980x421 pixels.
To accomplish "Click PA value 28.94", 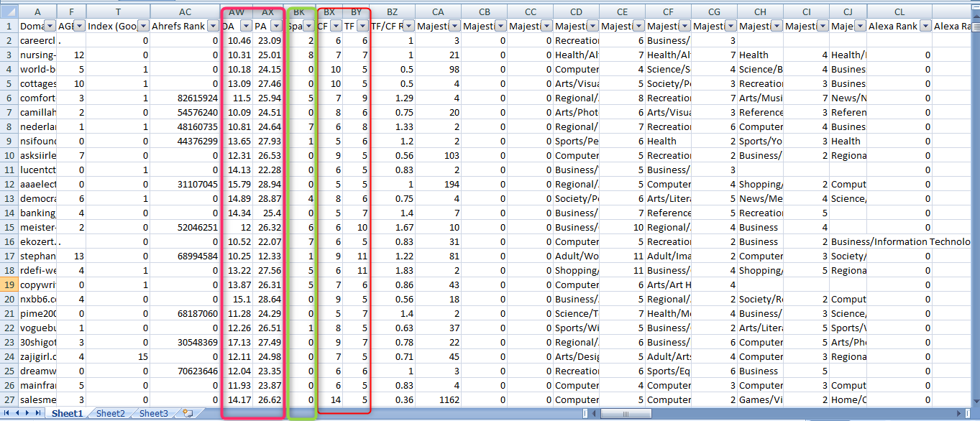I will pyautogui.click(x=268, y=184).
